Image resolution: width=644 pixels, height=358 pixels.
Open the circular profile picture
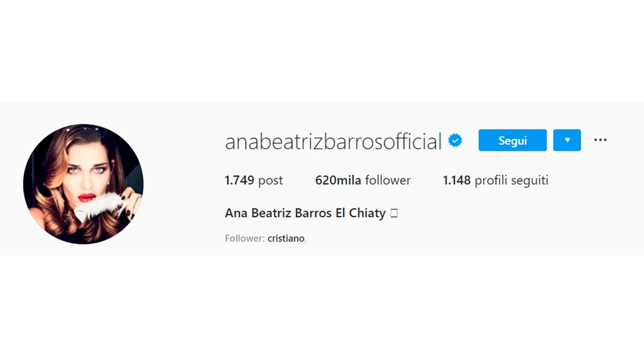[84, 184]
